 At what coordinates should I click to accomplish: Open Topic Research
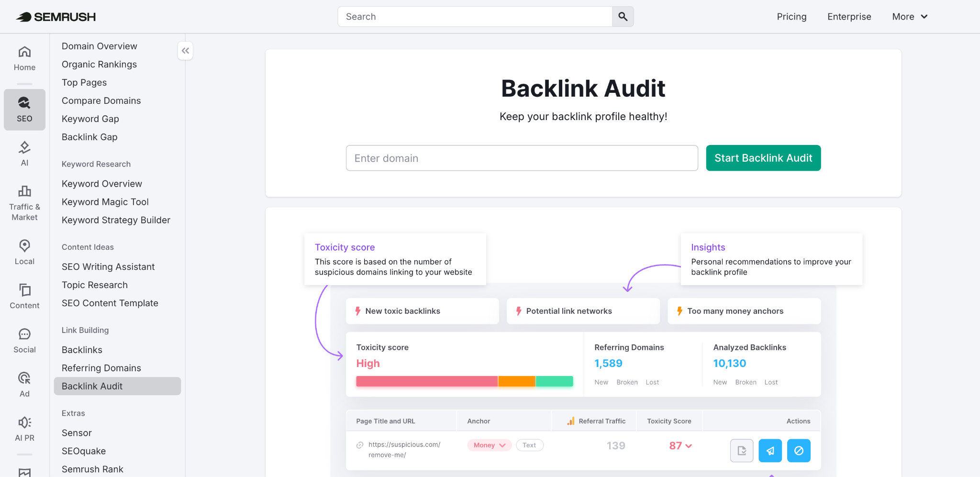click(95, 285)
